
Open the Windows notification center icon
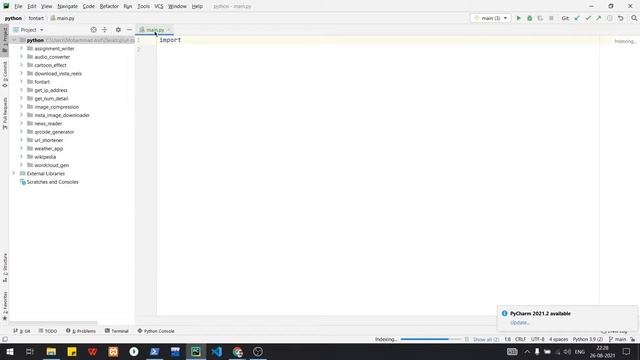(x=627, y=351)
